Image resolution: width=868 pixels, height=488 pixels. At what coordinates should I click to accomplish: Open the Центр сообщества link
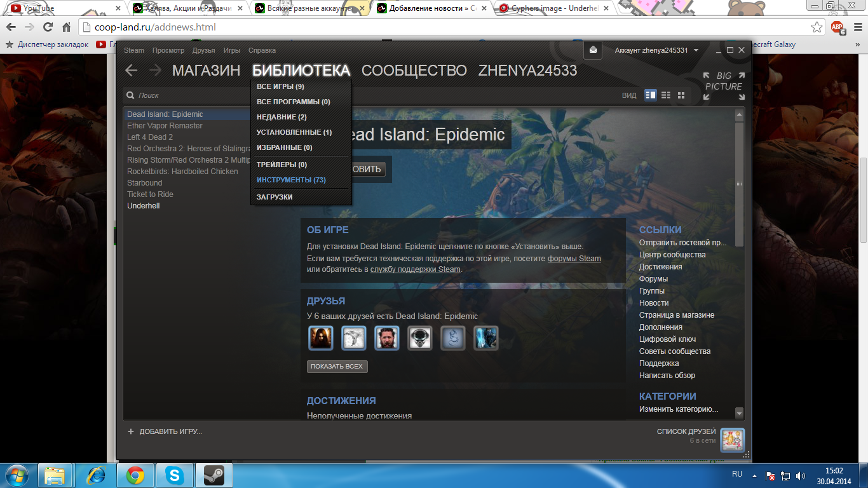[672, 255]
